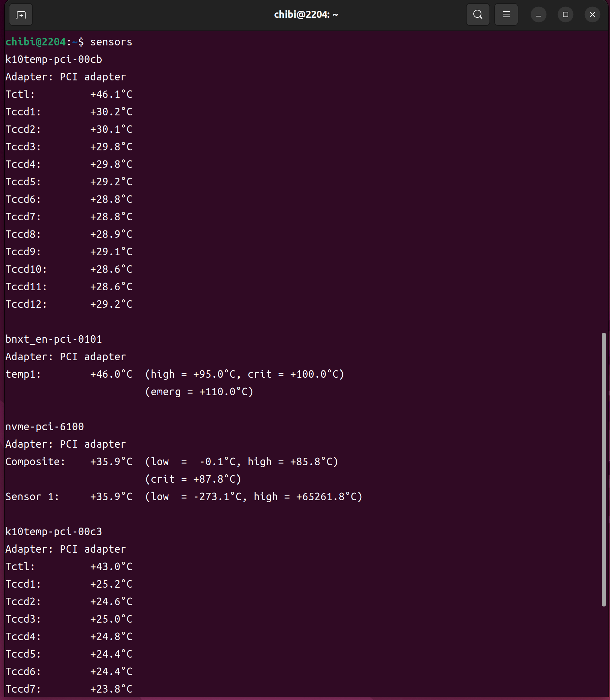This screenshot has width=610, height=700.
Task: Minimize the terminal window
Action: click(538, 15)
